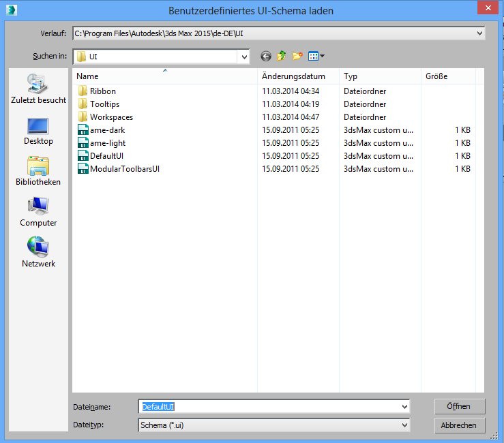Open Computer in places bar
The image size is (504, 443).
point(38,212)
